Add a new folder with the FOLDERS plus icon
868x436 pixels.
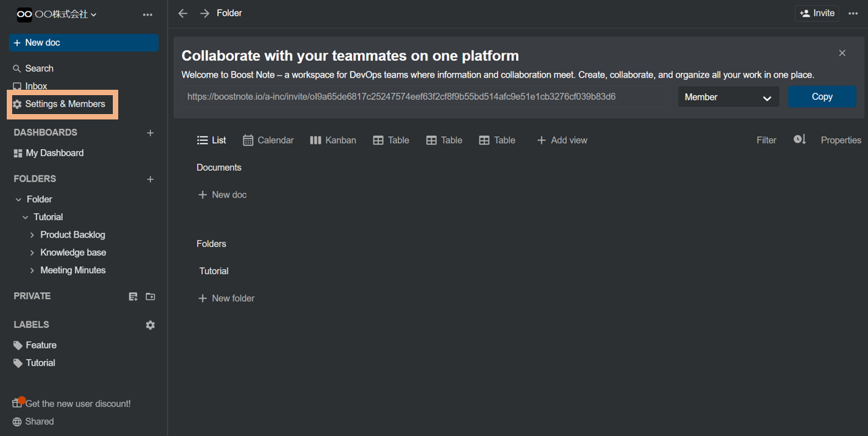[x=151, y=180]
